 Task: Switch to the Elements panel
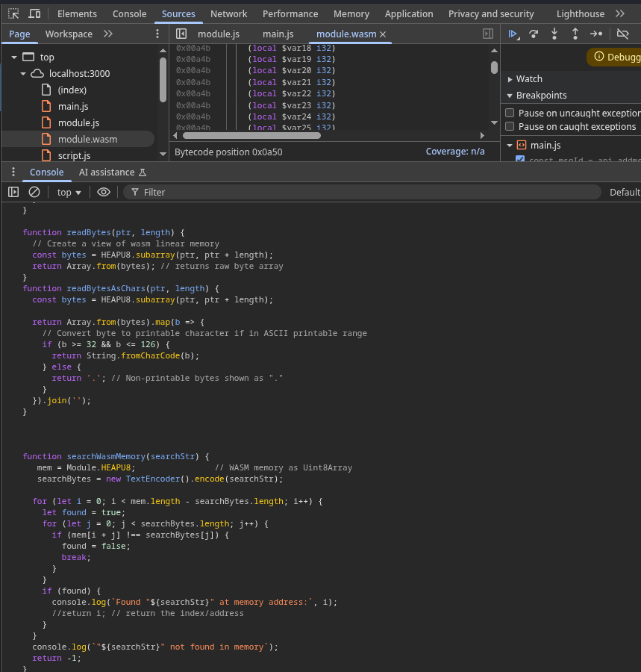coord(77,13)
